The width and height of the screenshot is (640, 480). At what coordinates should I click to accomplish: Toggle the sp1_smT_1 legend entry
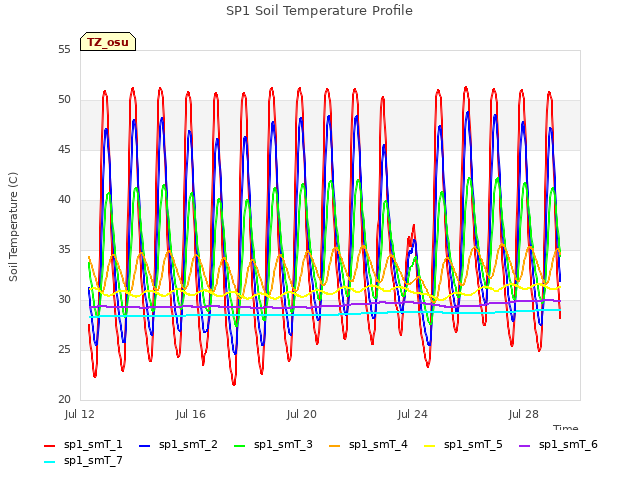[x=83, y=444]
